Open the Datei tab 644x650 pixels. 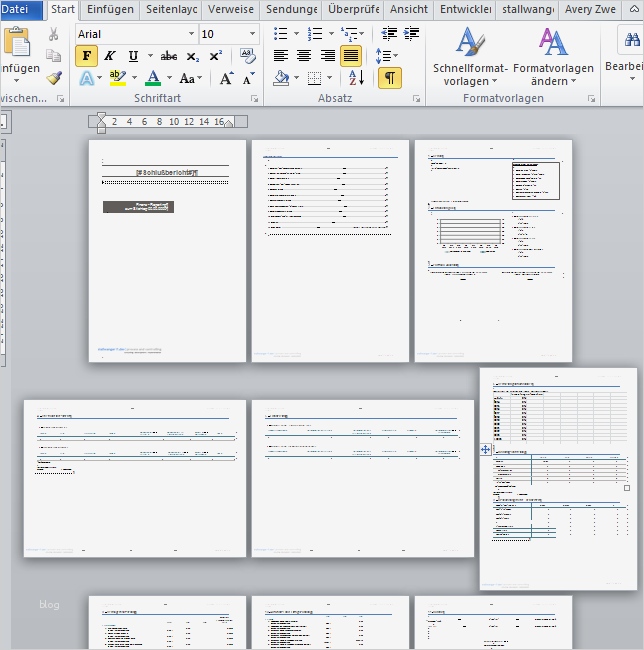21,9
